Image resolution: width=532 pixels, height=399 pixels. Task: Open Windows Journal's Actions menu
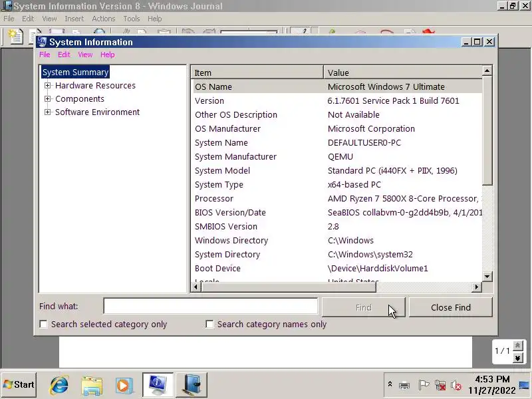tap(104, 19)
